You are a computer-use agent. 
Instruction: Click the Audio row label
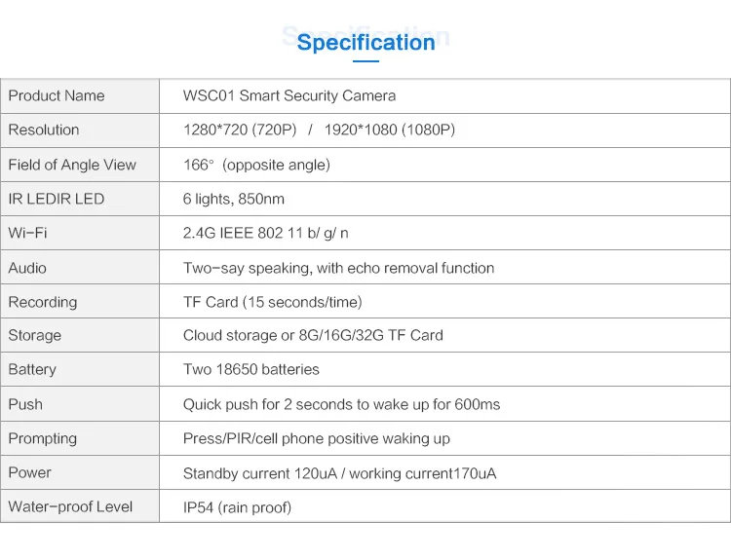tap(27, 268)
